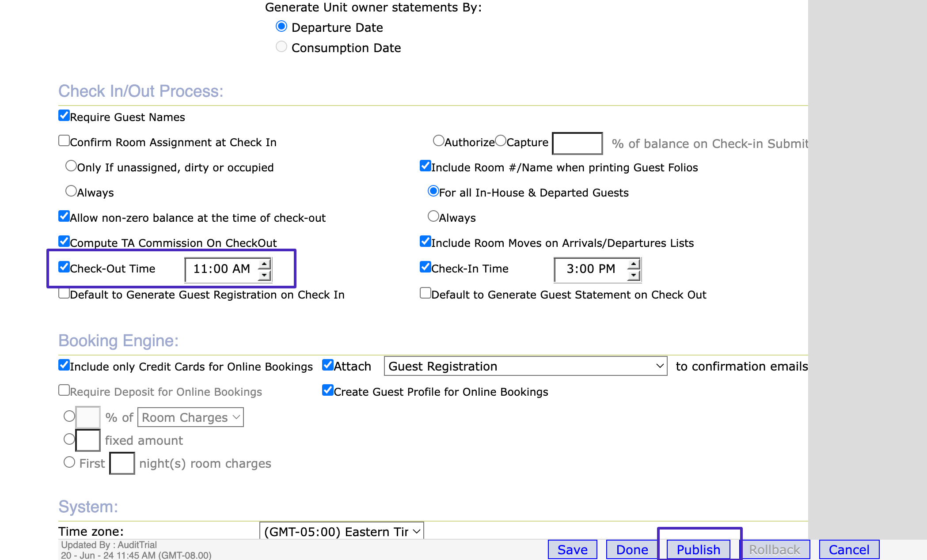Enable Confirm Room Assignment at Check In
Screen dimensions: 927x560
click(x=64, y=141)
